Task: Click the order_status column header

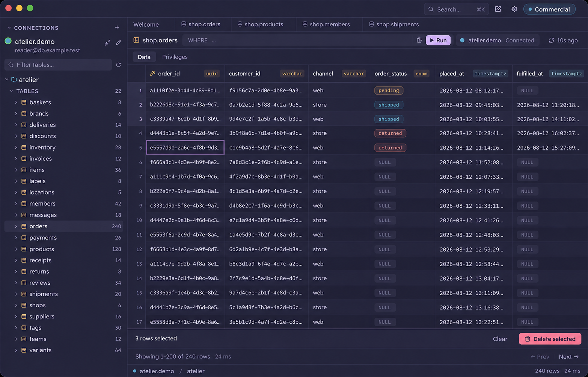Action: pyautogui.click(x=402, y=74)
